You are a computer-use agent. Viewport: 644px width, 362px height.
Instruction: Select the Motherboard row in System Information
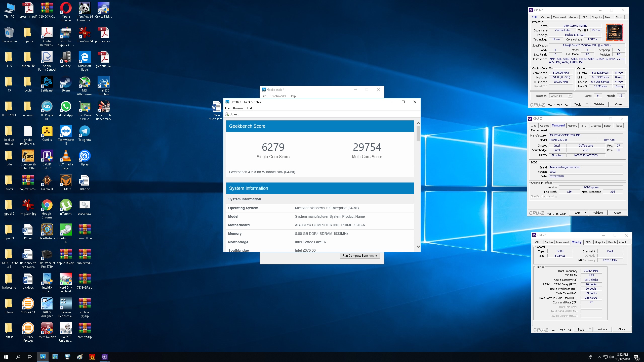pos(320,225)
